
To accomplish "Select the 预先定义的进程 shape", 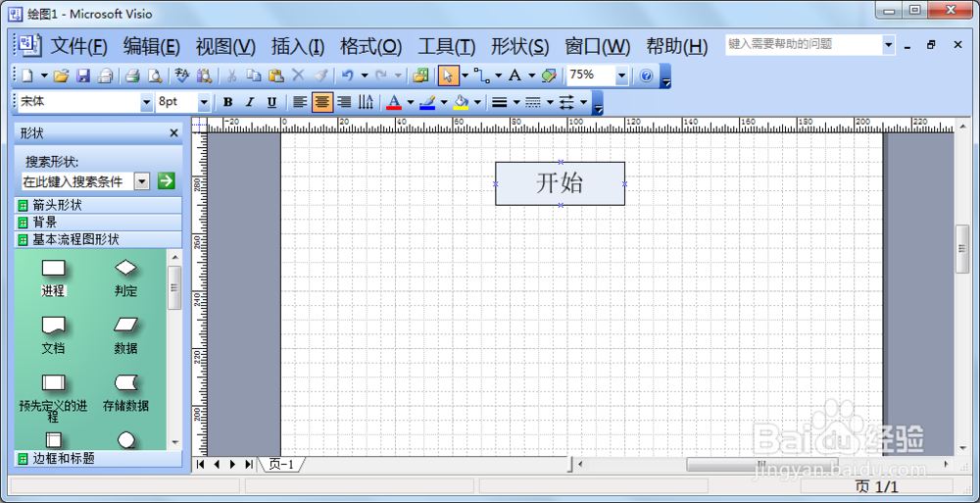I will coord(53,398).
